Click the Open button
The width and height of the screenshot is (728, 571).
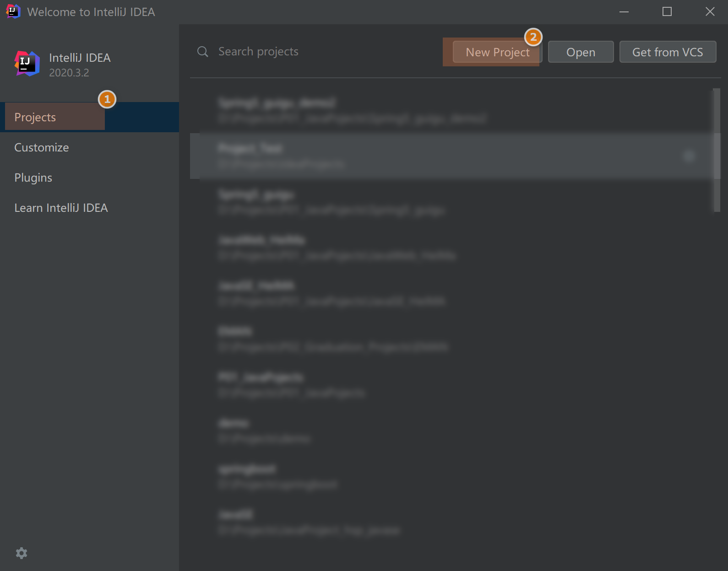pos(581,52)
